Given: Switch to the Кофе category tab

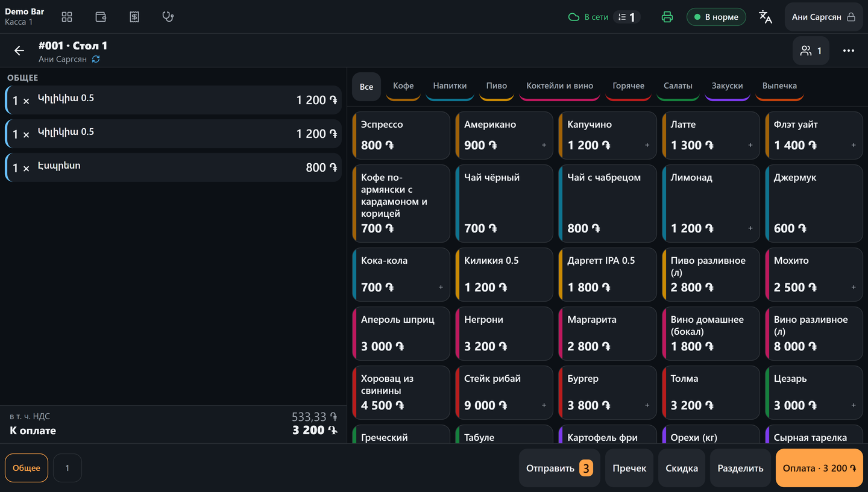Looking at the screenshot, I should (x=403, y=87).
